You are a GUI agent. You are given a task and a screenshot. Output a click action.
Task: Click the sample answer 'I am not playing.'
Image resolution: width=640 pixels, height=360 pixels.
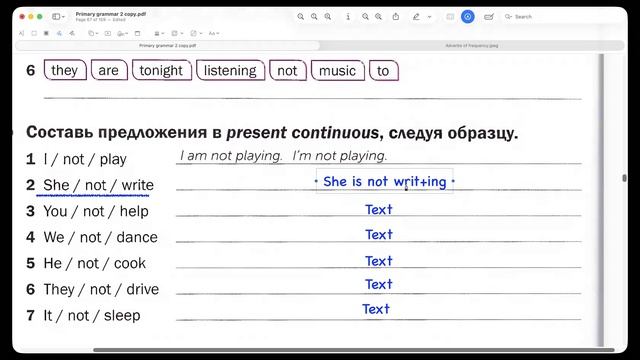coord(231,156)
